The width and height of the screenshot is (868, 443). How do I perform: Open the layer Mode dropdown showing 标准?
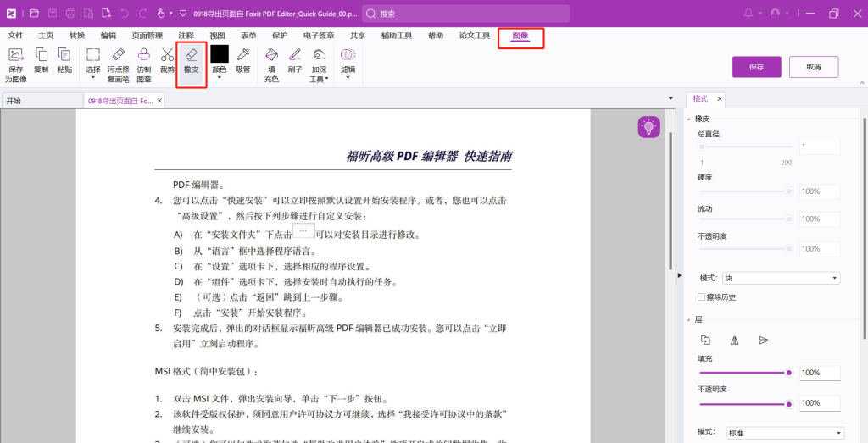(784, 433)
